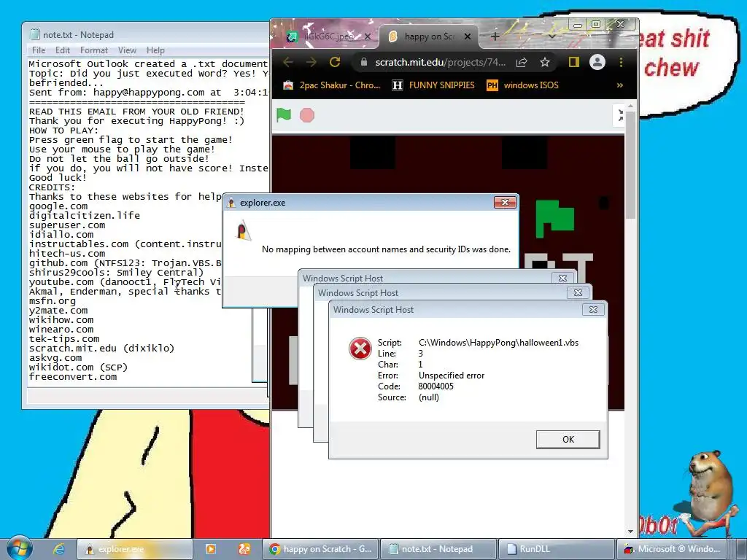The height and width of the screenshot is (560, 747).
Task: Close the middle Windows Script Host dialog
Action: [578, 293]
